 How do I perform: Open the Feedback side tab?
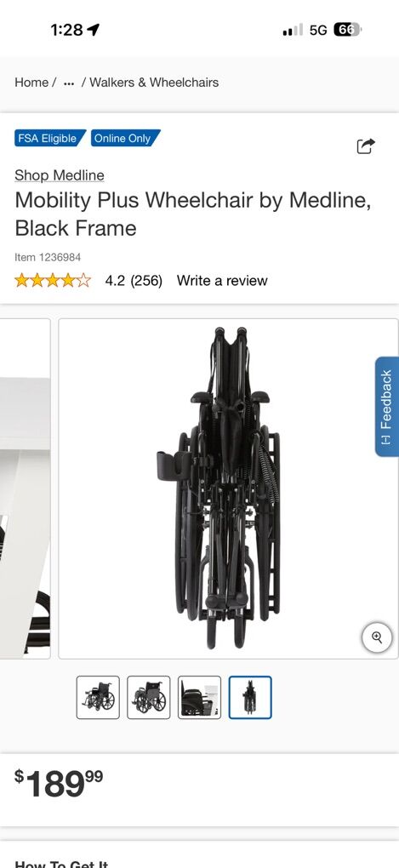[387, 406]
